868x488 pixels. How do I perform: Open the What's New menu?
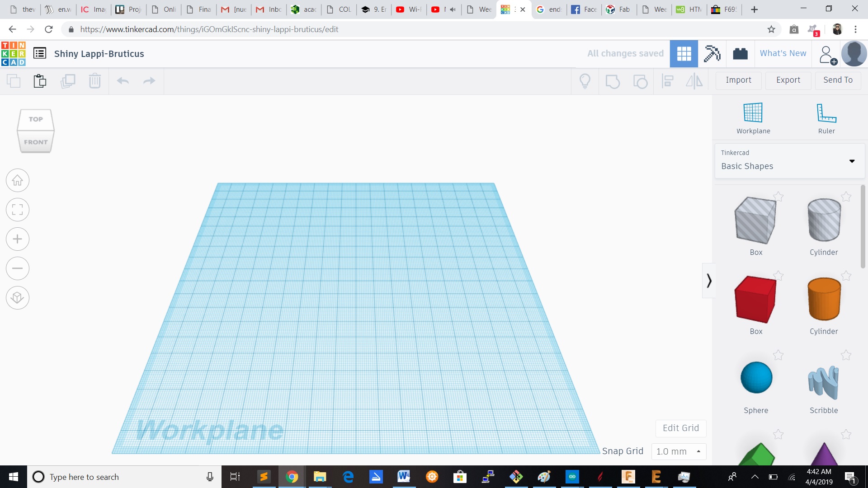tap(783, 53)
